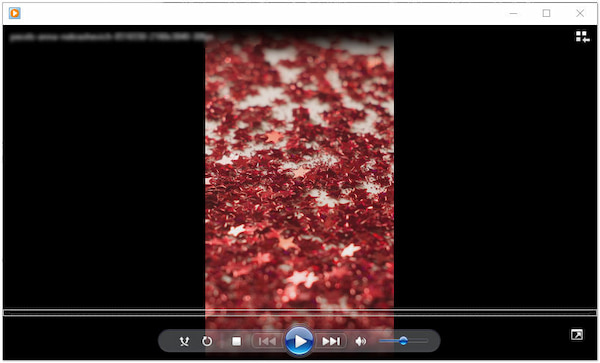Toggle the repeat button
600x363 pixels.
(x=207, y=341)
